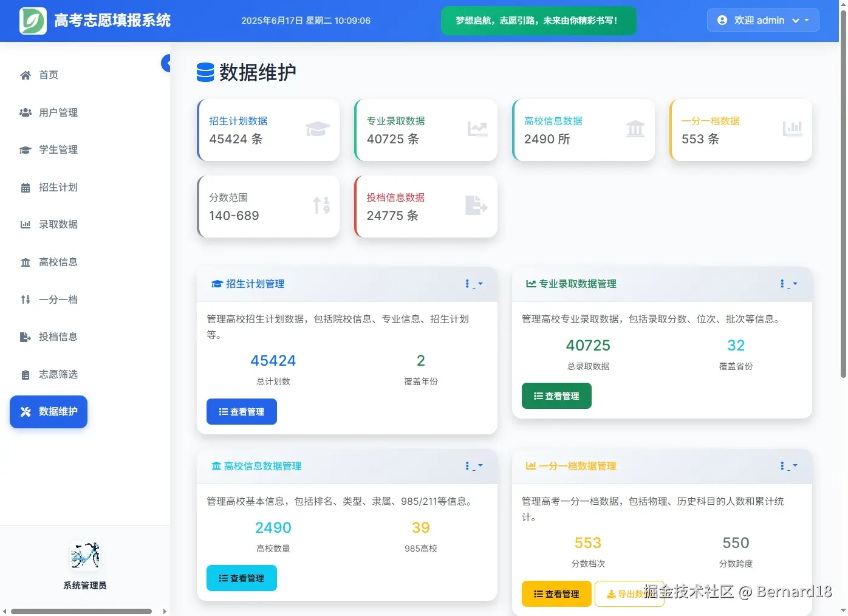Open options dropdown in 高校信息数据管理 panel header

click(474, 466)
